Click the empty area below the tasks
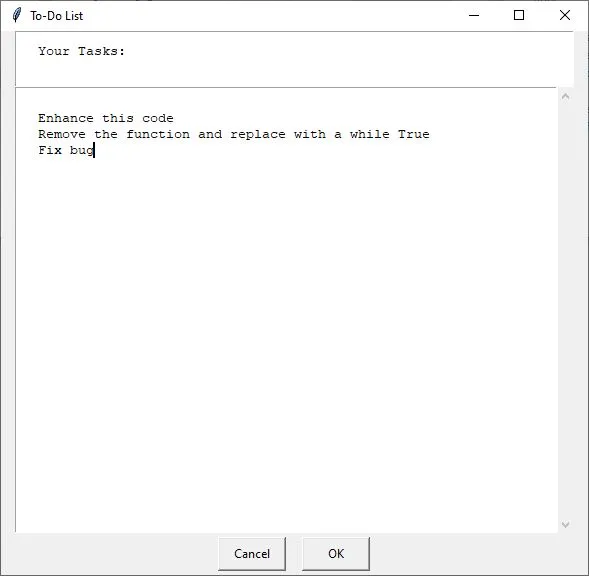The height and width of the screenshot is (576, 589). coord(285,338)
